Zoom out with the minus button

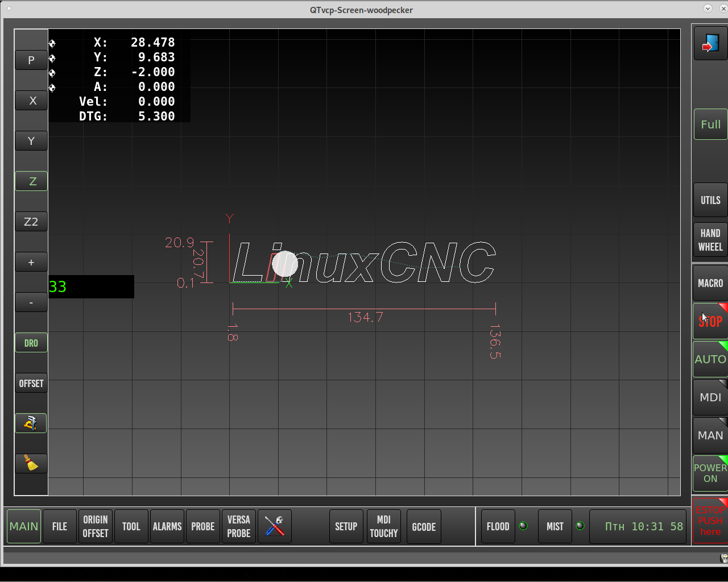point(31,302)
